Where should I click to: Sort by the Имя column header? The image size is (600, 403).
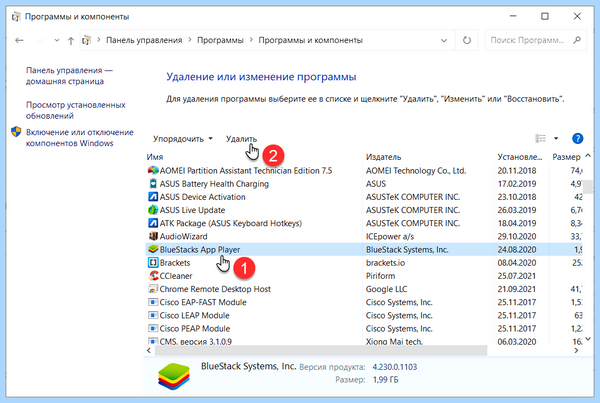155,157
